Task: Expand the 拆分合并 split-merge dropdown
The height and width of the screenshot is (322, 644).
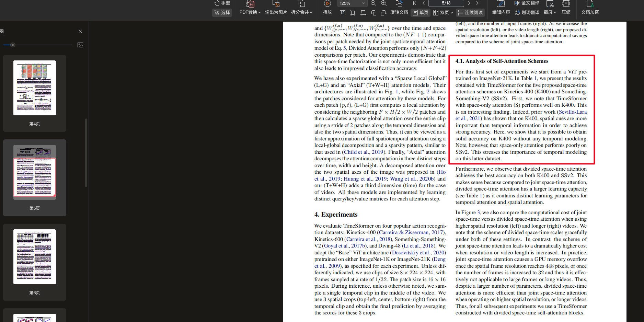Action: 302,12
